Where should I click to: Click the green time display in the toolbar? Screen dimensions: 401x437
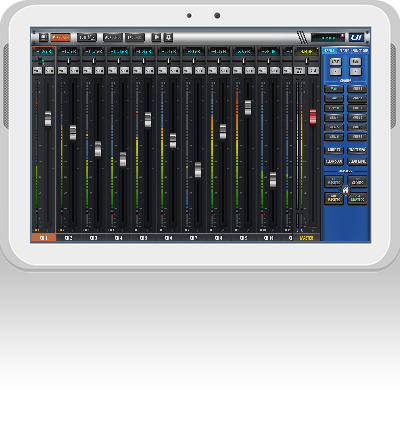[x=328, y=37]
